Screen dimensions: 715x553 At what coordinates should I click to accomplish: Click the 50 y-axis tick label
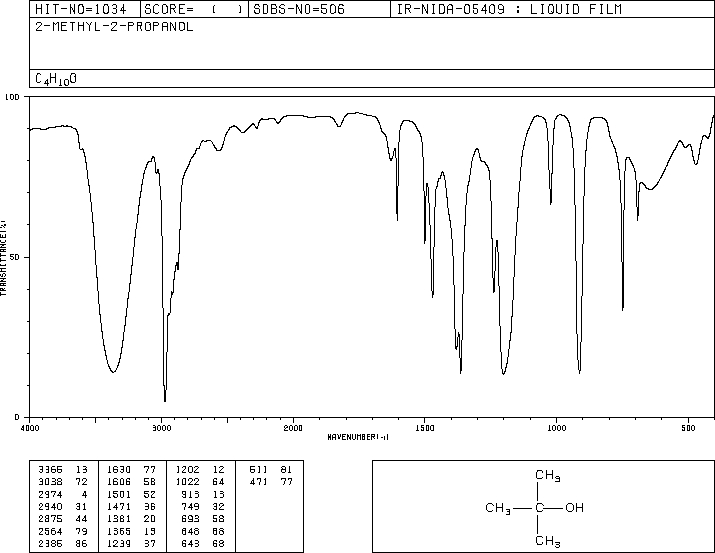[x=16, y=257]
